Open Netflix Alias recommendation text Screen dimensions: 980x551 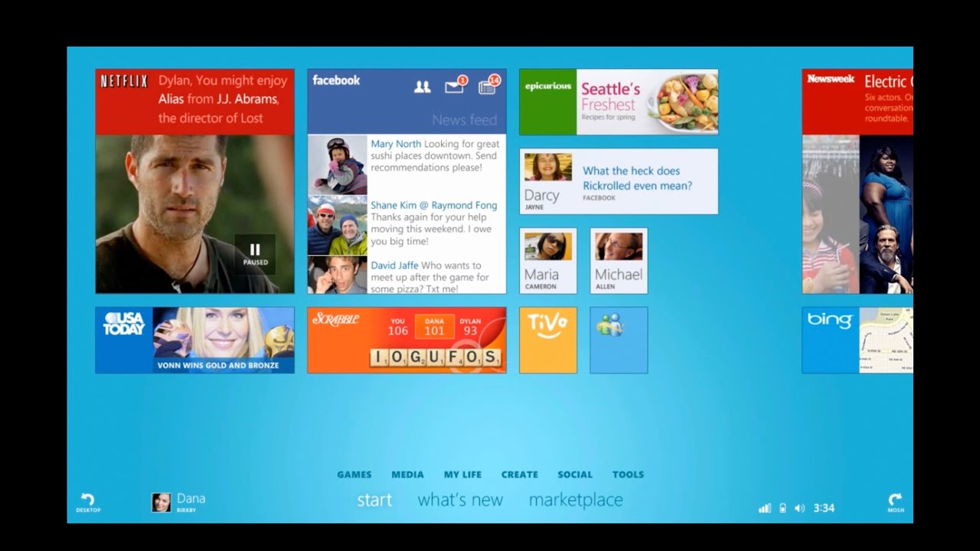click(223, 99)
